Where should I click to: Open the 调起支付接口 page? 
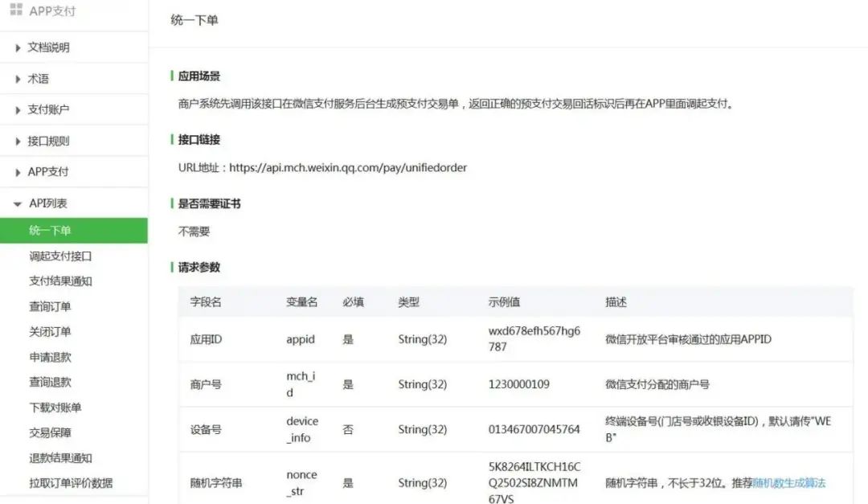tap(60, 256)
